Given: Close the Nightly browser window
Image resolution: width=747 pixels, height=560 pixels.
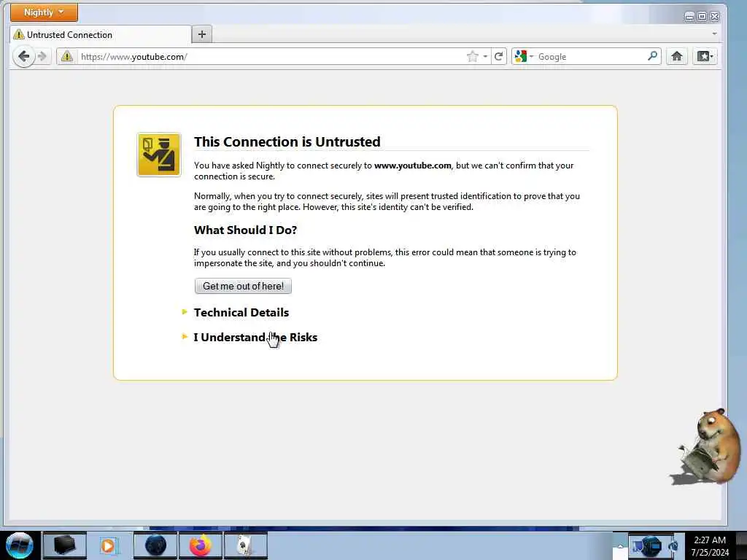Looking at the screenshot, I should pos(715,17).
